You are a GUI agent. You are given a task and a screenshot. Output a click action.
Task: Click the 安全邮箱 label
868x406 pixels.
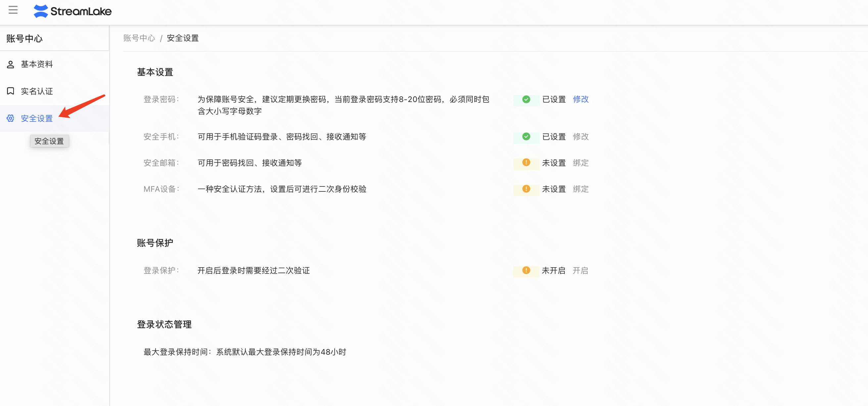(x=161, y=163)
